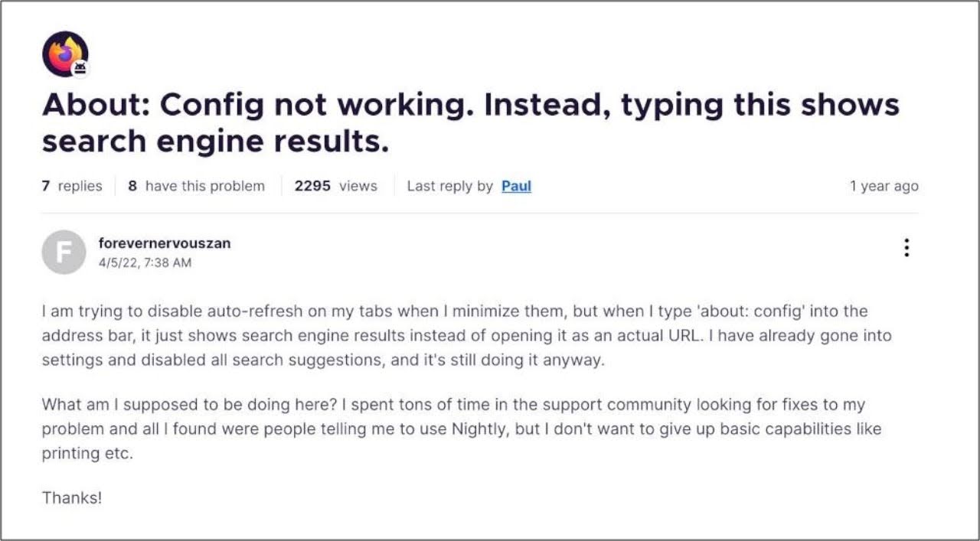The width and height of the screenshot is (980, 541).
Task: Click the Last reply by label
Action: (x=449, y=186)
